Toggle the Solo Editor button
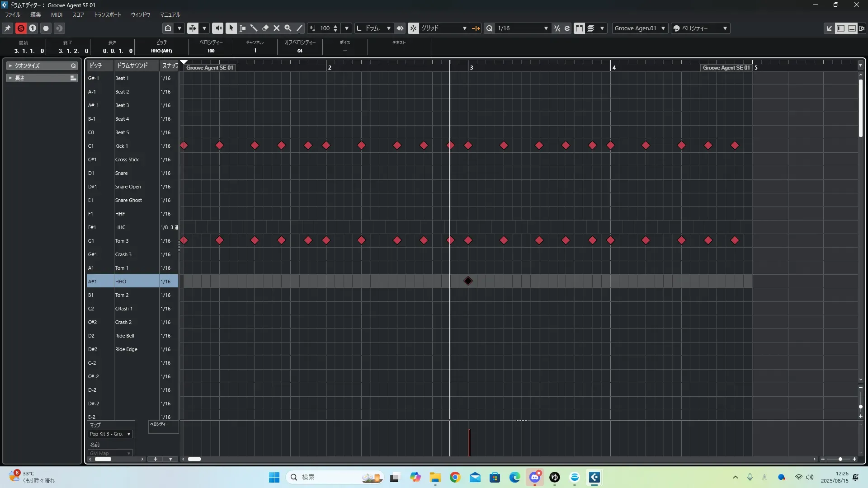The image size is (868, 488). tap(21, 28)
